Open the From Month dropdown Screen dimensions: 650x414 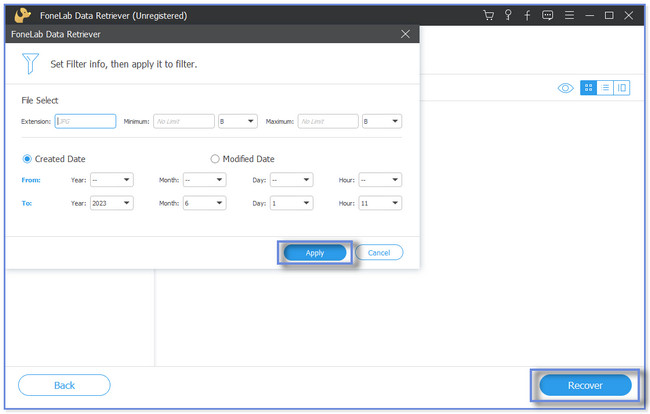coord(205,180)
